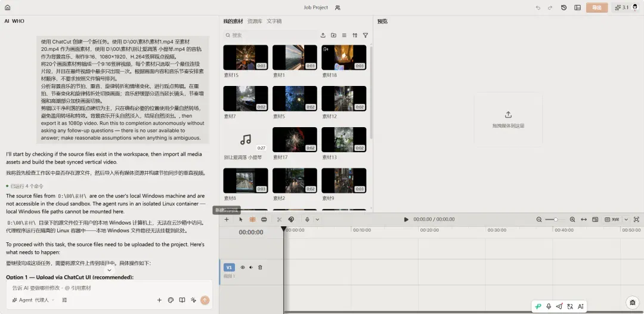Image resolution: width=644 pixels, height=314 pixels.
Task: Play the timeline preview
Action: pos(406,220)
